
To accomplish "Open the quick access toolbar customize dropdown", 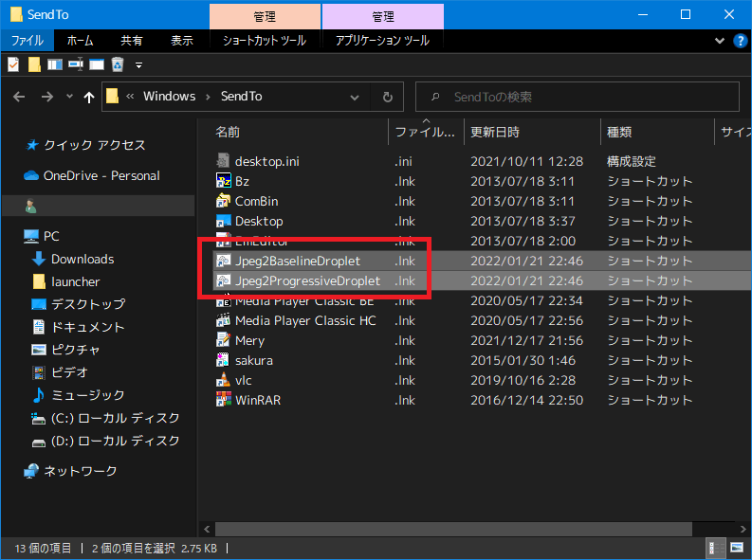I will 138,65.
